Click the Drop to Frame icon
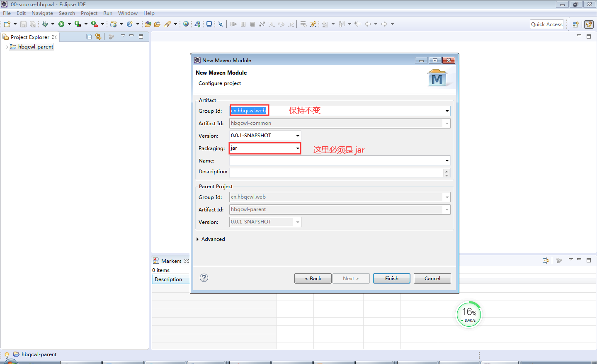Image resolution: width=597 pixels, height=364 pixels. point(303,24)
